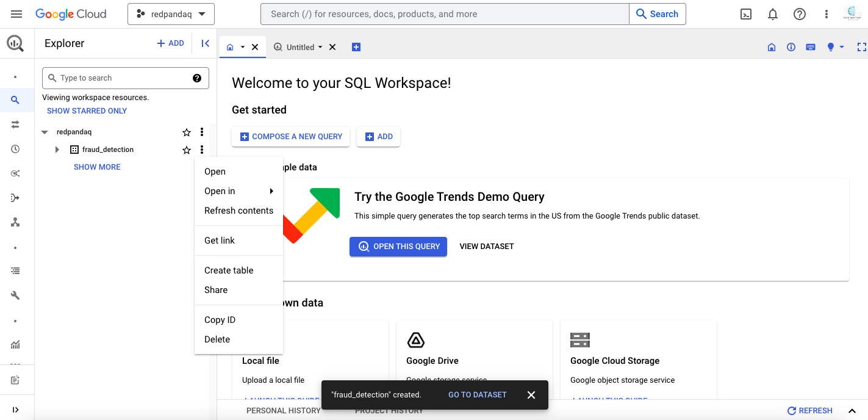The width and height of the screenshot is (868, 420).
Task: Open the hierarchy nodes icon in sidebar
Action: click(15, 222)
